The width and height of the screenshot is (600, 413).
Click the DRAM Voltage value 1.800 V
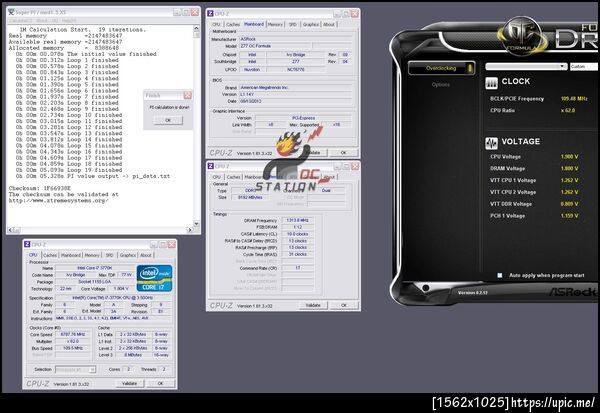[569, 168]
